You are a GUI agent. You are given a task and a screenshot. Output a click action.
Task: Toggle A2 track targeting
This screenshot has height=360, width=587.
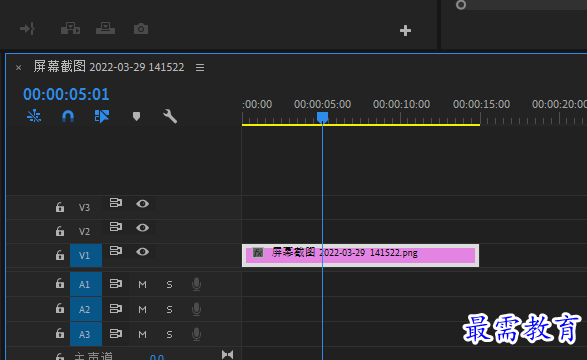coord(86,309)
